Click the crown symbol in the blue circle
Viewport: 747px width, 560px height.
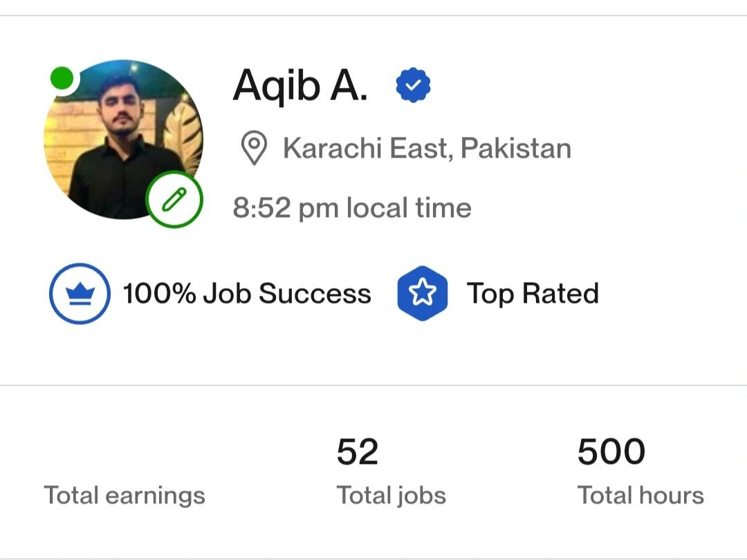(x=79, y=293)
